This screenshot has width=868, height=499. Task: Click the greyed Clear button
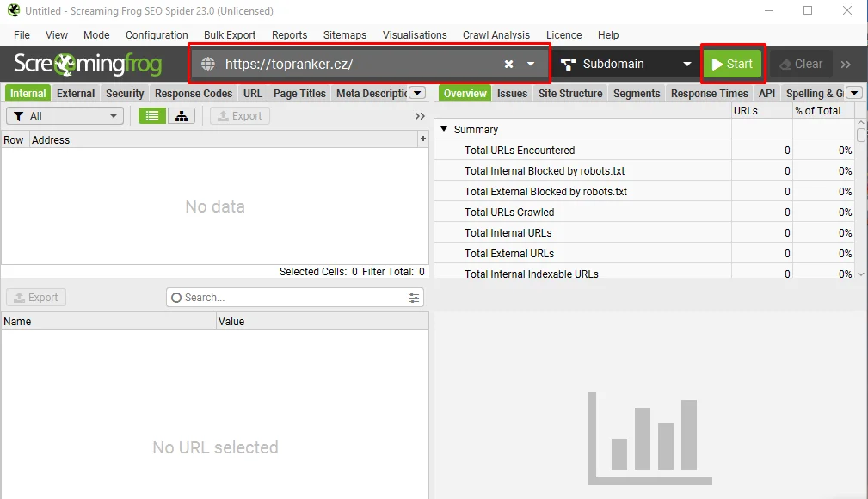click(801, 65)
